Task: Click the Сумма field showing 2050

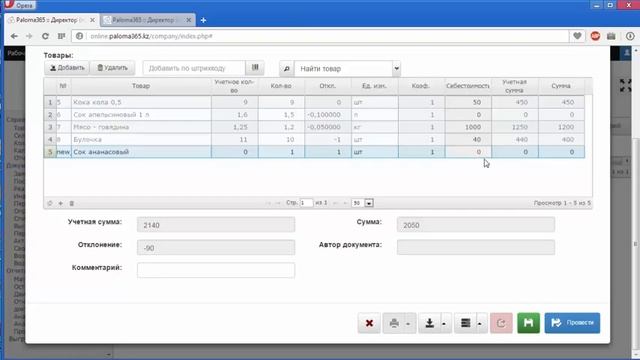Action: [x=476, y=225]
